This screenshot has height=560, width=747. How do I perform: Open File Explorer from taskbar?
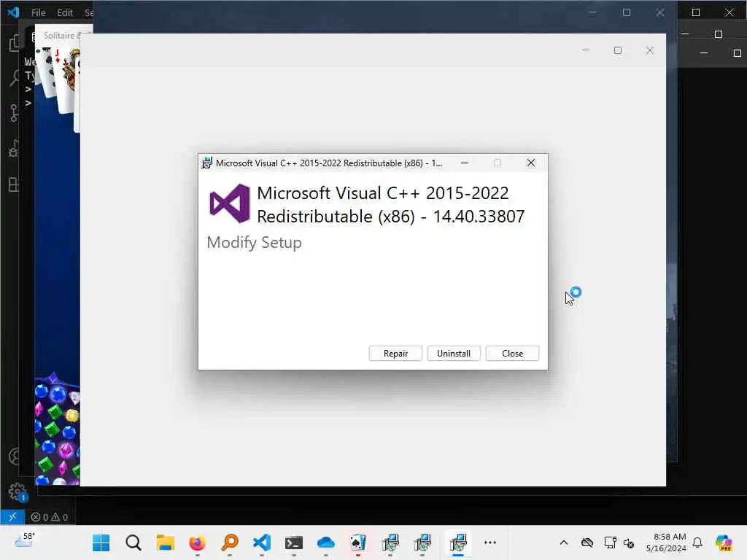(x=166, y=542)
